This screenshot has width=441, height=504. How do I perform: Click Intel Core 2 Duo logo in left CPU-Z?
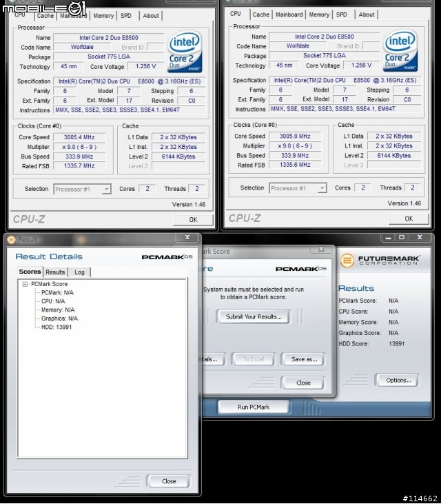[185, 52]
